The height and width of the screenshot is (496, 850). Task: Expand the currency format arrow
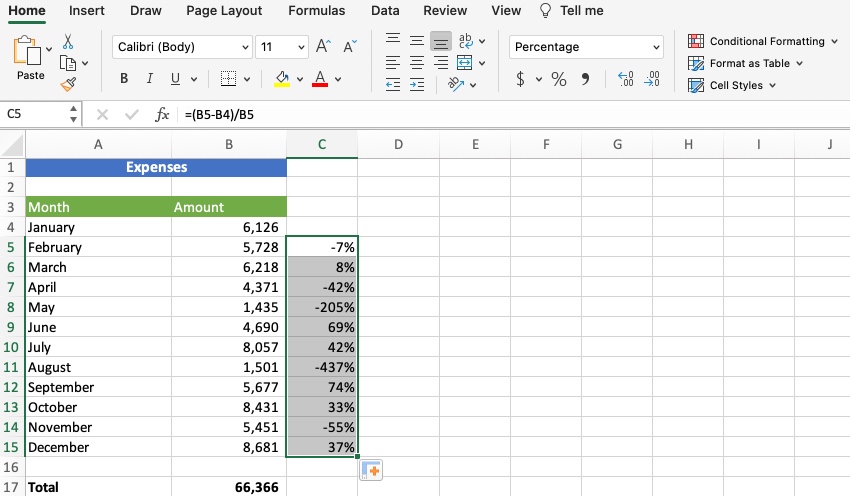[x=539, y=80]
